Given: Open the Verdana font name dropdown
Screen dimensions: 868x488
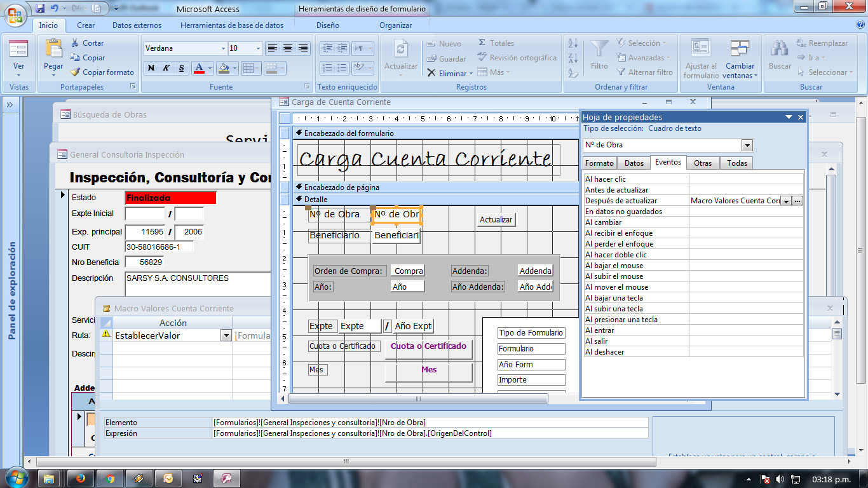Looking at the screenshot, I should tap(223, 48).
